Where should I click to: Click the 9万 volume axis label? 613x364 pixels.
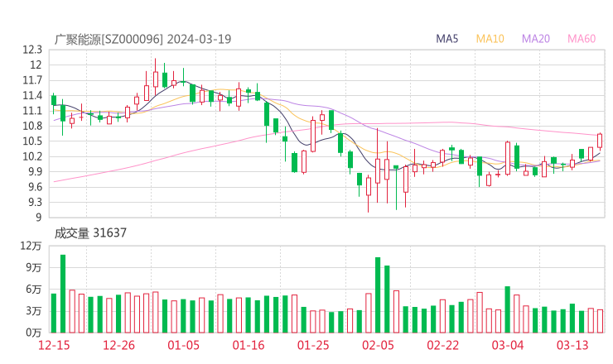click(x=34, y=267)
